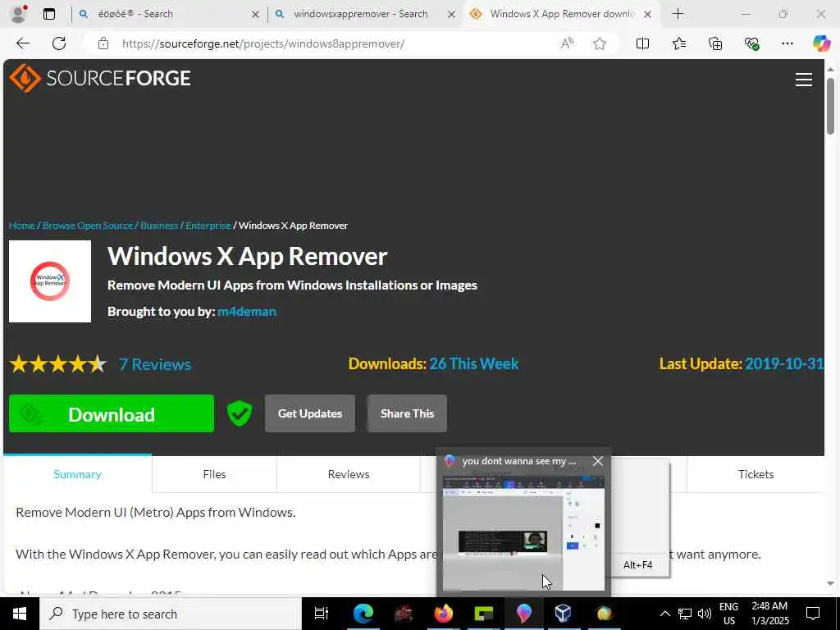Open the Business breadcrumb link
Screen dimensions: 840x630
(159, 226)
